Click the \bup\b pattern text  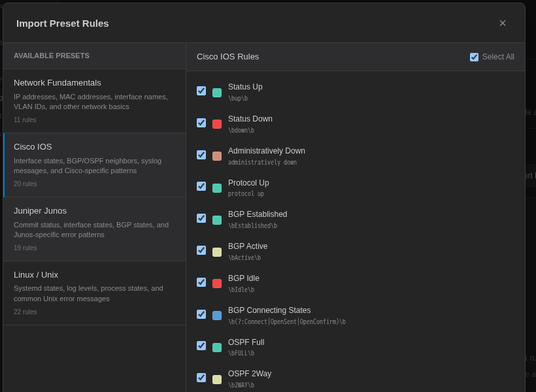pyautogui.click(x=238, y=99)
